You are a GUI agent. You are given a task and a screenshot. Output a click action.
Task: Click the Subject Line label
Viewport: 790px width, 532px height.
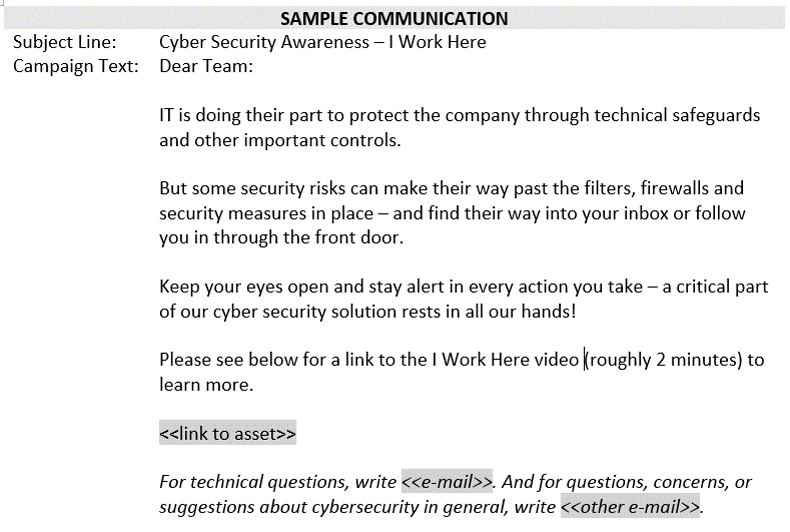(64, 42)
